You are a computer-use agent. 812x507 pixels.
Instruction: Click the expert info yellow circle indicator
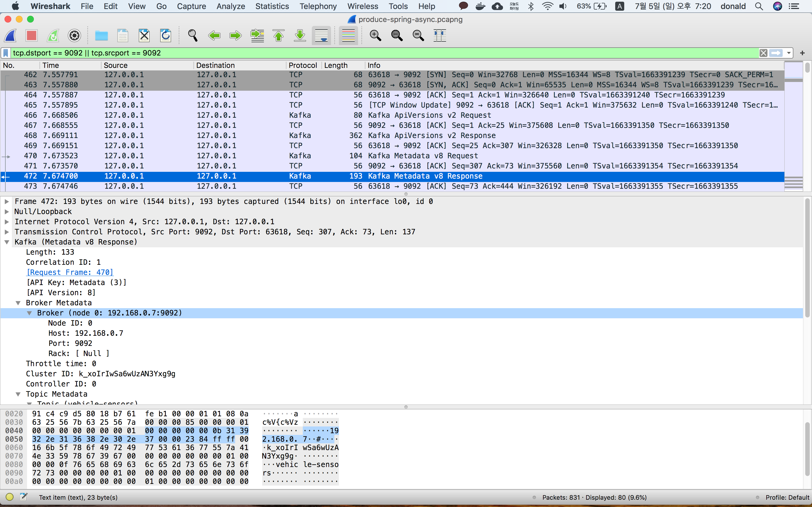tap(9, 497)
